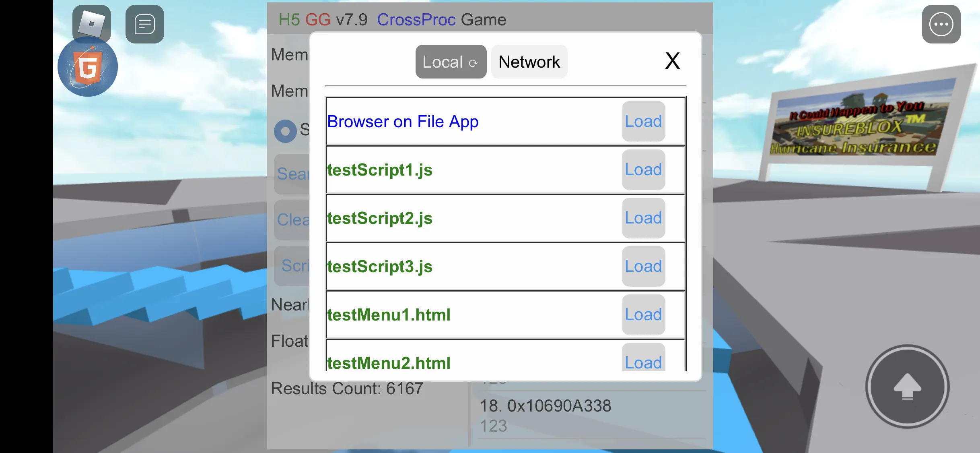Select the testMenu2.html file name
Image resolution: width=980 pixels, height=453 pixels.
pyautogui.click(x=389, y=363)
